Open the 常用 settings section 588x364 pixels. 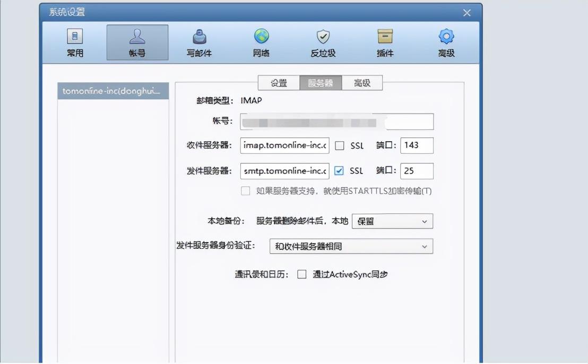(75, 43)
